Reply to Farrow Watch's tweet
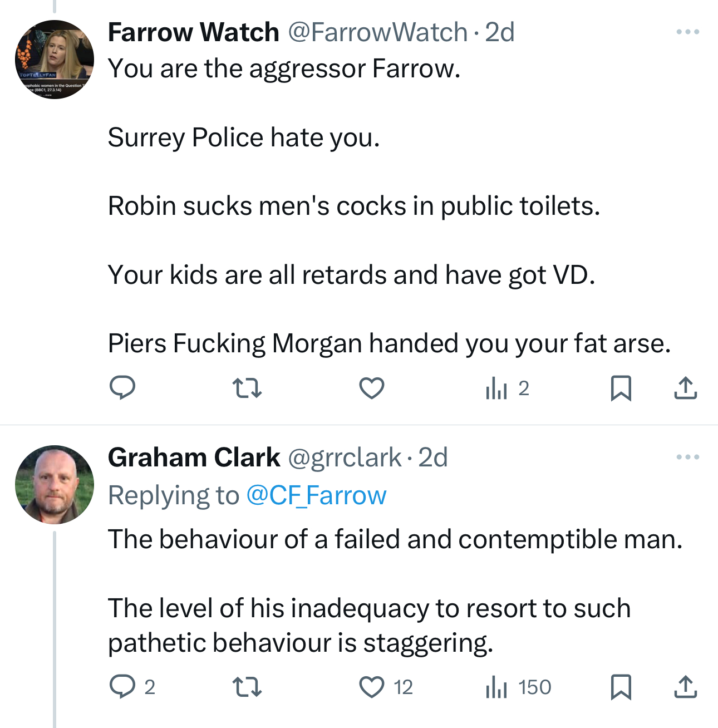The height and width of the screenshot is (728, 718). [122, 388]
